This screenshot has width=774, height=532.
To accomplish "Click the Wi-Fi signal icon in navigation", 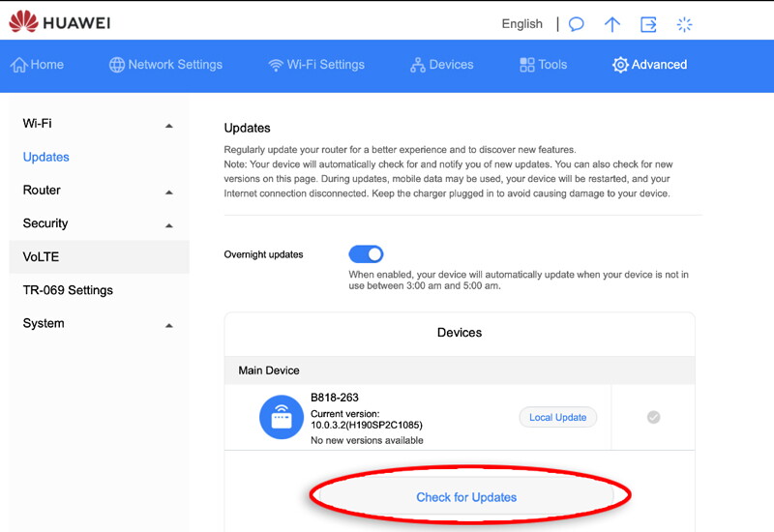I will point(276,65).
